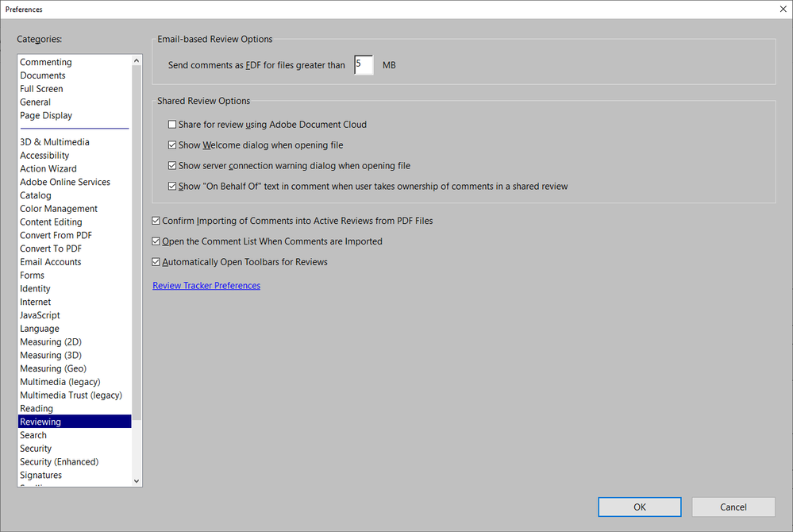Viewport: 793px width, 532px height.
Task: Disable Automatically Open Toolbars for Reviews
Action: (156, 261)
